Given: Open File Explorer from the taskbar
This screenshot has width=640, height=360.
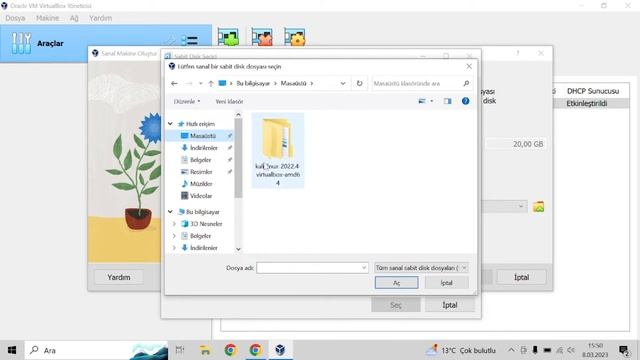Looking at the screenshot, I should tap(205, 350).
